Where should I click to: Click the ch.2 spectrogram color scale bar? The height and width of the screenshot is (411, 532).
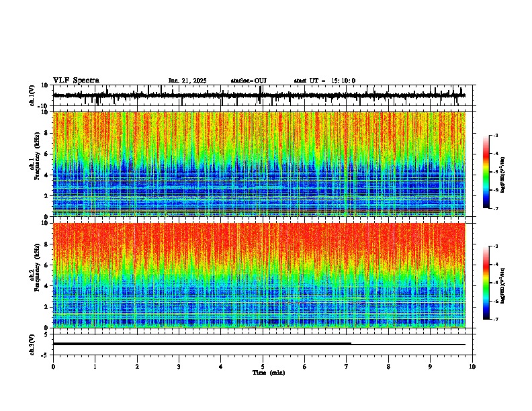pos(486,283)
